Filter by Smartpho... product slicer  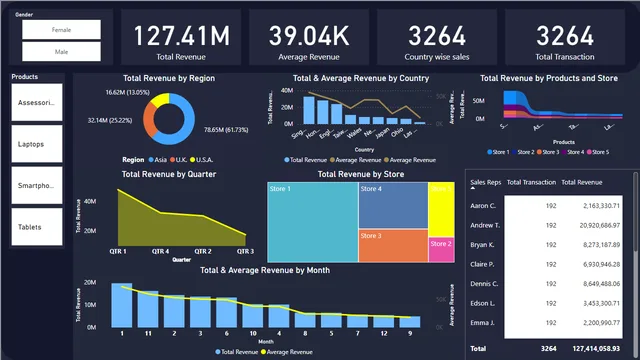pos(37,186)
